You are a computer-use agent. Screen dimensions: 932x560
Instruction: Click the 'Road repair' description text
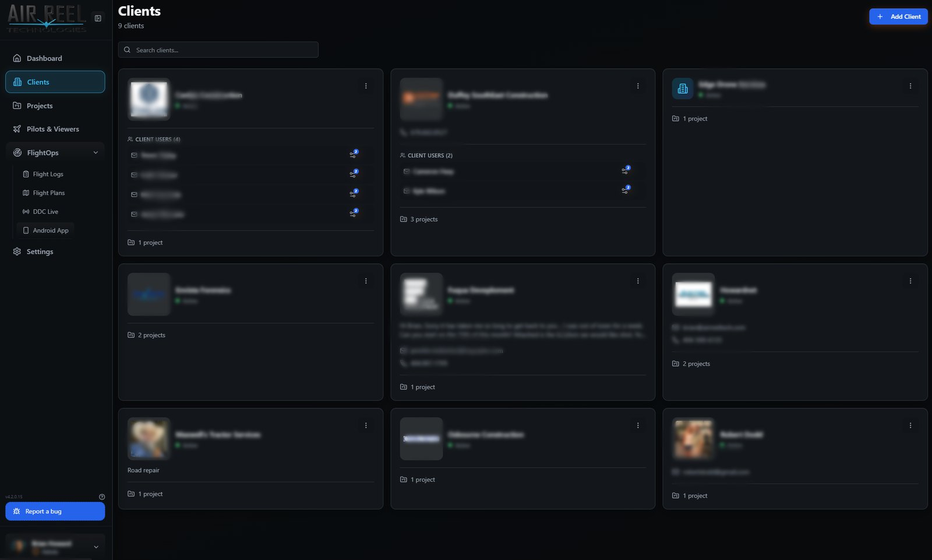click(143, 470)
